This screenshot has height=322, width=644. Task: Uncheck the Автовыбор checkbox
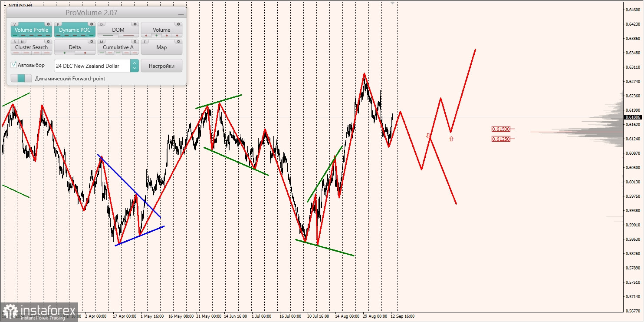click(13, 65)
